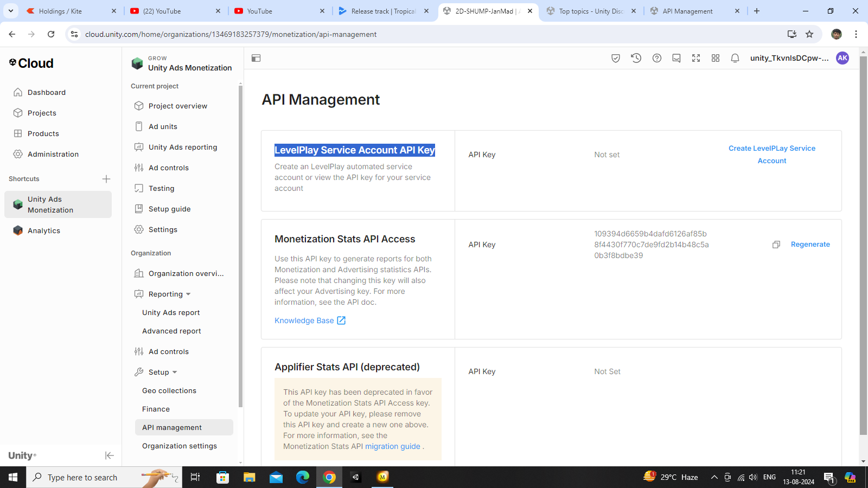Copy the Monetization Stats API key
The image size is (868, 488).
(776, 245)
